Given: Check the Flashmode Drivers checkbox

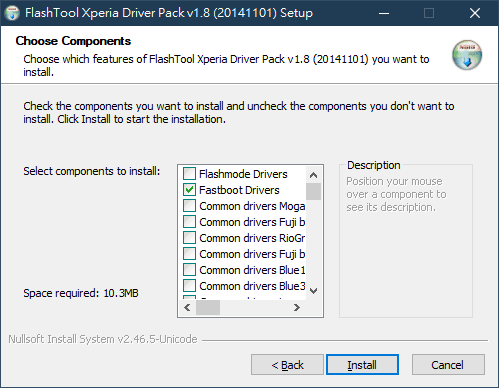Looking at the screenshot, I should point(189,174).
